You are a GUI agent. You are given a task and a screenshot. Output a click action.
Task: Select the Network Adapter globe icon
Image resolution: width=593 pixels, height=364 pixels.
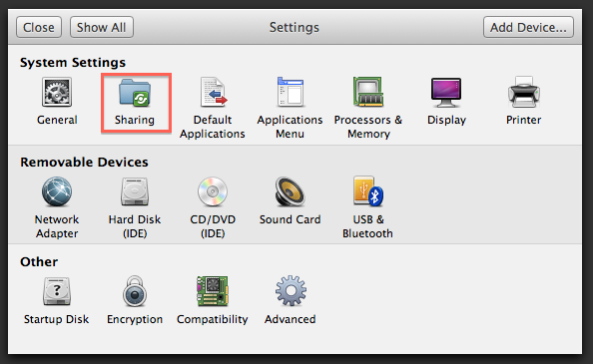[x=57, y=191]
